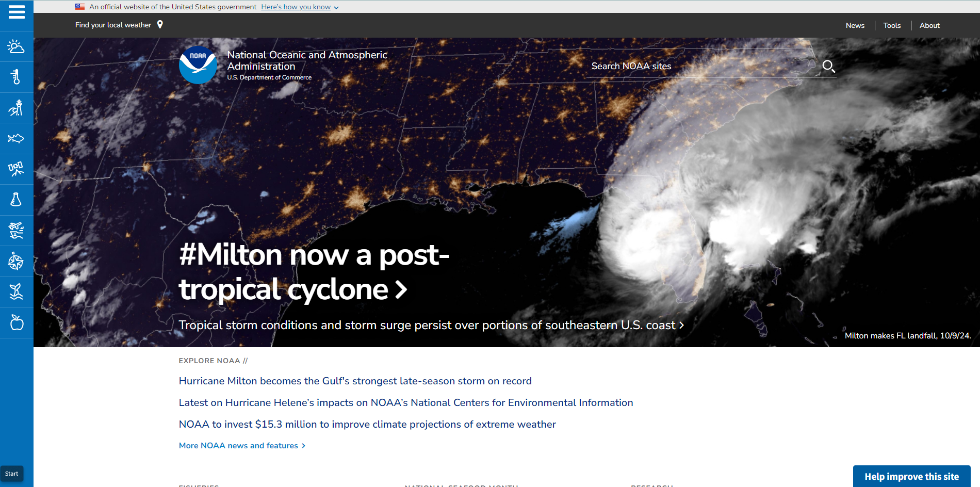The height and width of the screenshot is (487, 980).
Task: Open the Satellites sidebar icon
Action: click(17, 169)
